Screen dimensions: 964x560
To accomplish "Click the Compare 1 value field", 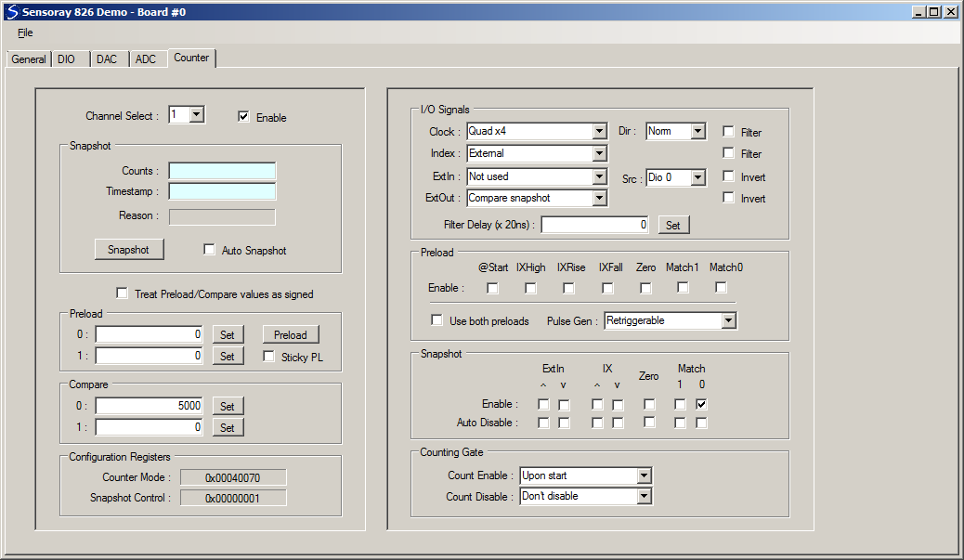I will click(150, 427).
